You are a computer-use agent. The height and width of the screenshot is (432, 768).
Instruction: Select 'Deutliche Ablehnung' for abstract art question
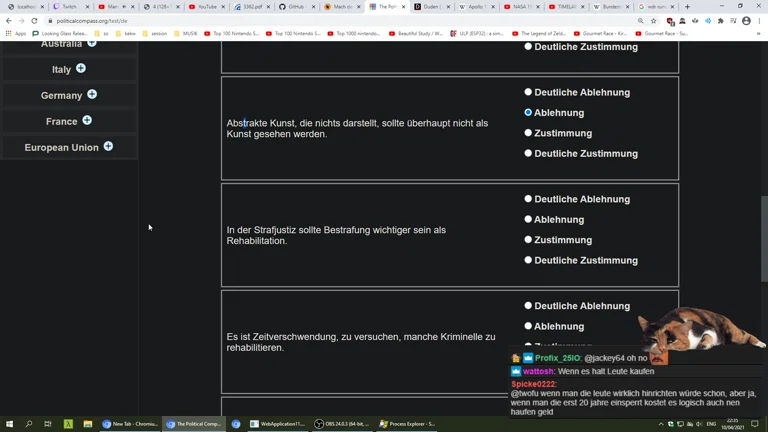point(528,92)
